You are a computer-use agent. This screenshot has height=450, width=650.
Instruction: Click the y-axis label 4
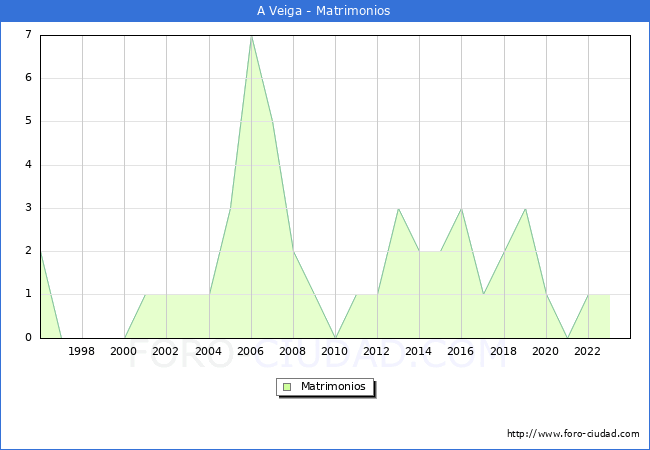(28, 165)
